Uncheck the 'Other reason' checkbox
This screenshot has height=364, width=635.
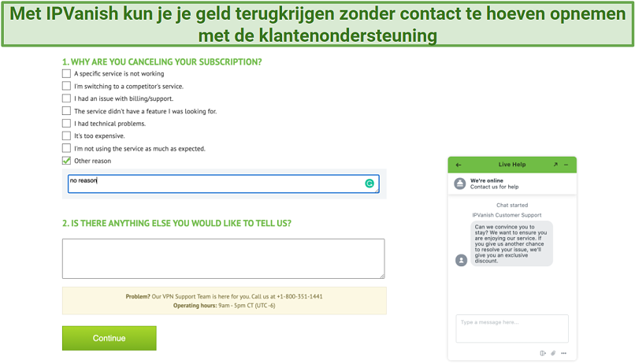(x=66, y=161)
